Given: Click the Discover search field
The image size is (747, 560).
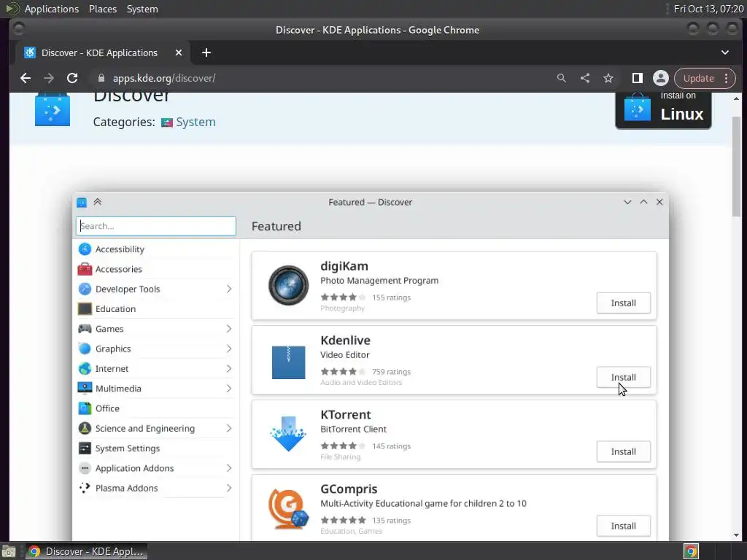Looking at the screenshot, I should 156,226.
